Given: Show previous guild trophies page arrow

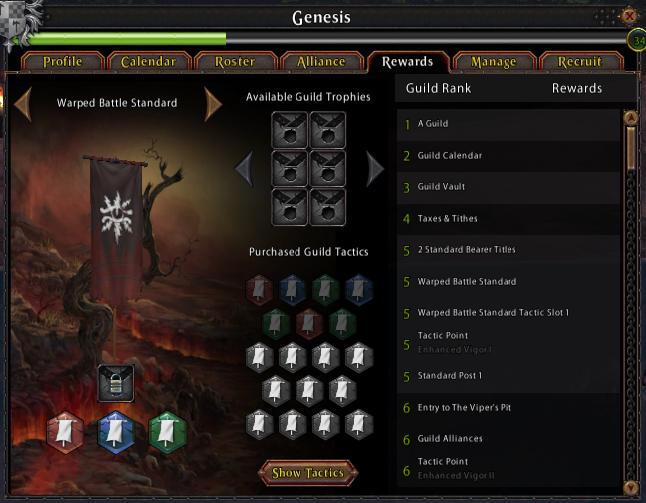Looking at the screenshot, I should pyautogui.click(x=244, y=168).
